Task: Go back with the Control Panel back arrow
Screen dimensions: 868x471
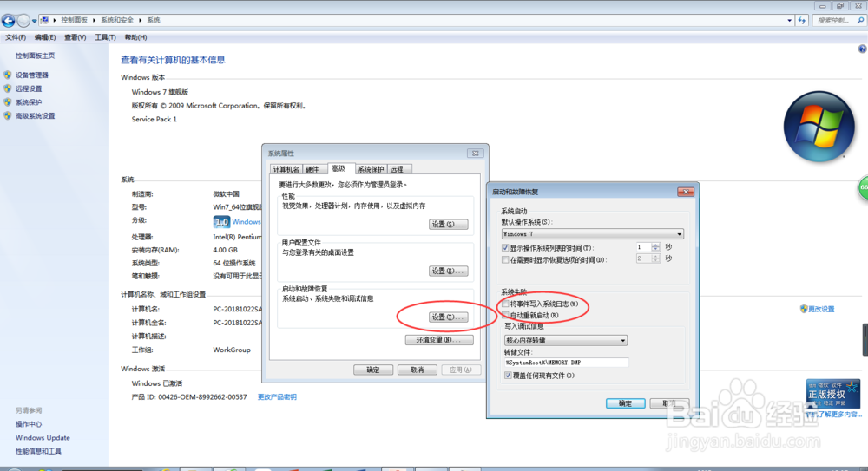Action: coord(9,21)
